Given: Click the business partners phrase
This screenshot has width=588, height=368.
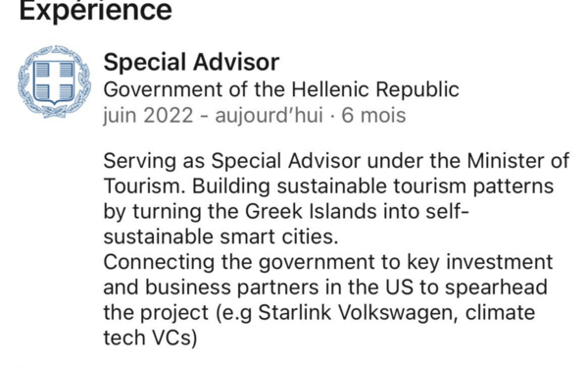Looking at the screenshot, I should click(x=231, y=288).
